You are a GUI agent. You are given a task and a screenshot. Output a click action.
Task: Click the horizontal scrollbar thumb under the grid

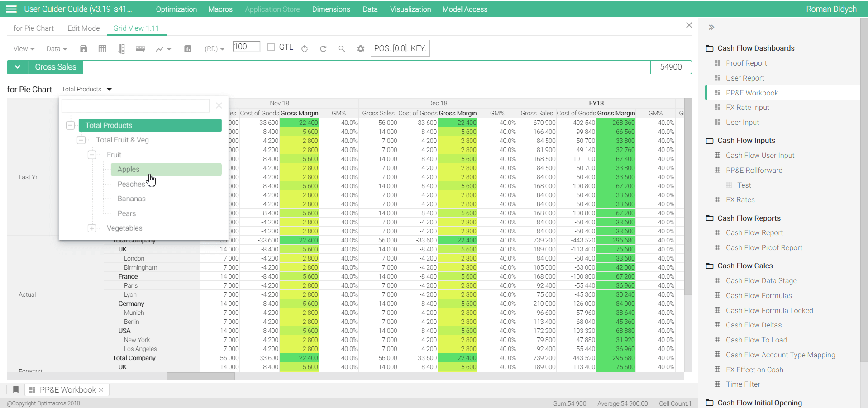pos(200,376)
